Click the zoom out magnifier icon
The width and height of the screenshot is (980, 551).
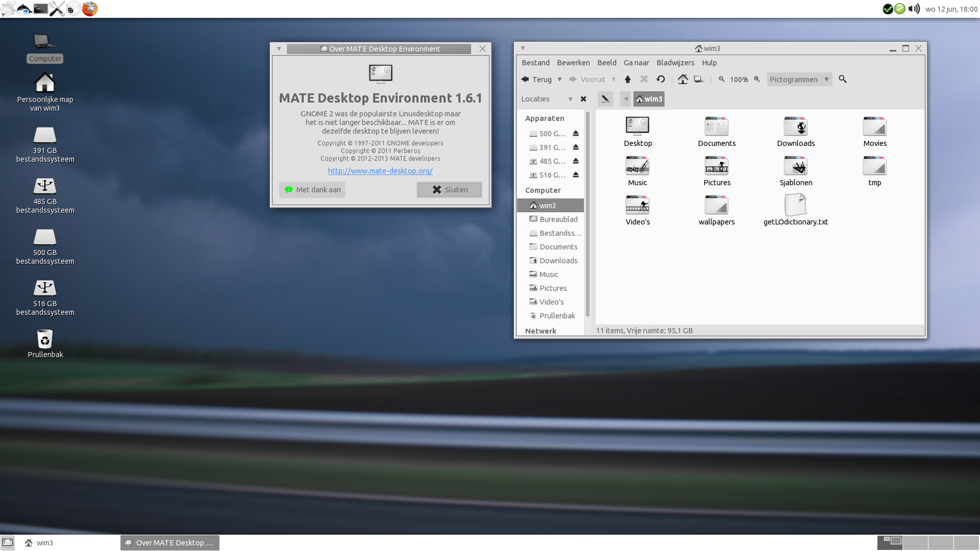tap(722, 79)
